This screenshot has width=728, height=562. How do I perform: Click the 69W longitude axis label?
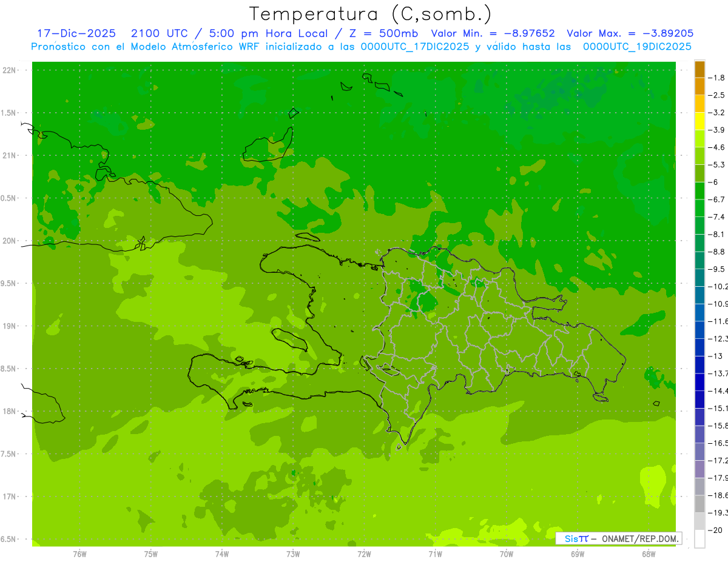pyautogui.click(x=578, y=554)
